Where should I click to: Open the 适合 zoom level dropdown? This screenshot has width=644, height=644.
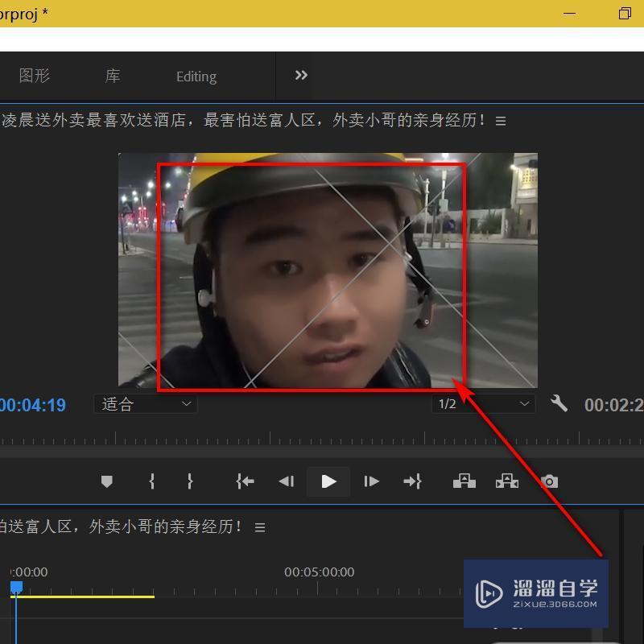coord(146,404)
